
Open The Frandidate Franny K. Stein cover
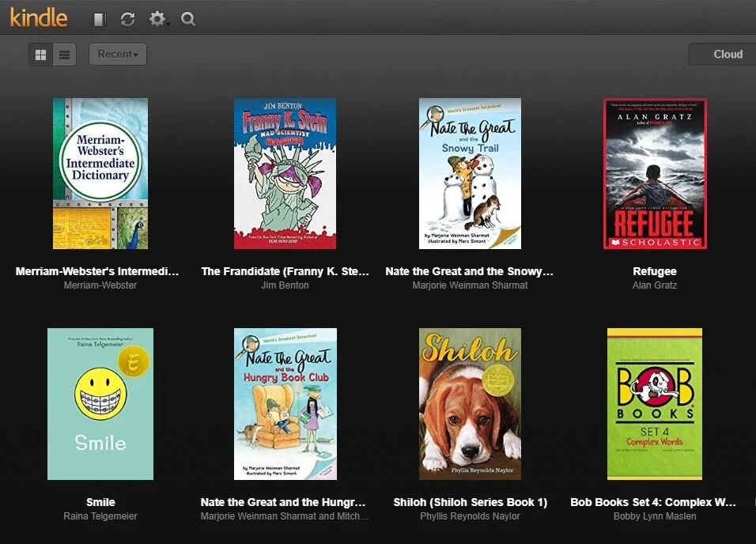tap(285, 174)
